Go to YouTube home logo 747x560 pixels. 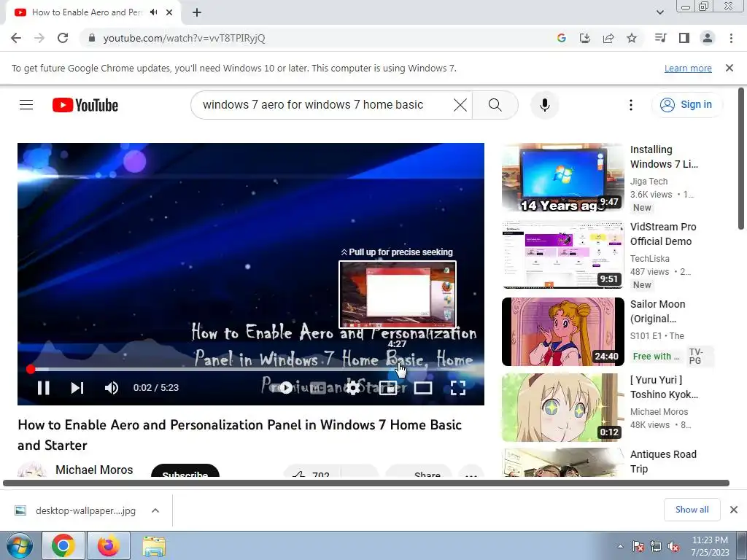[85, 105]
